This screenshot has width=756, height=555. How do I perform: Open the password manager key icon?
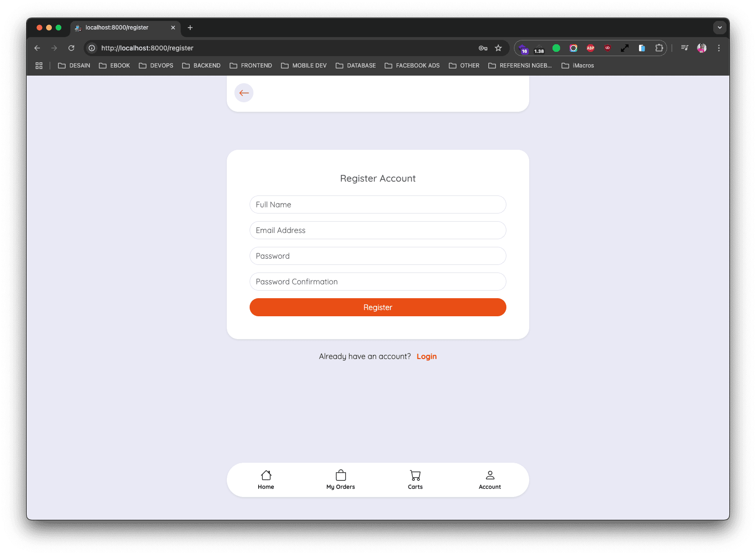click(x=483, y=48)
